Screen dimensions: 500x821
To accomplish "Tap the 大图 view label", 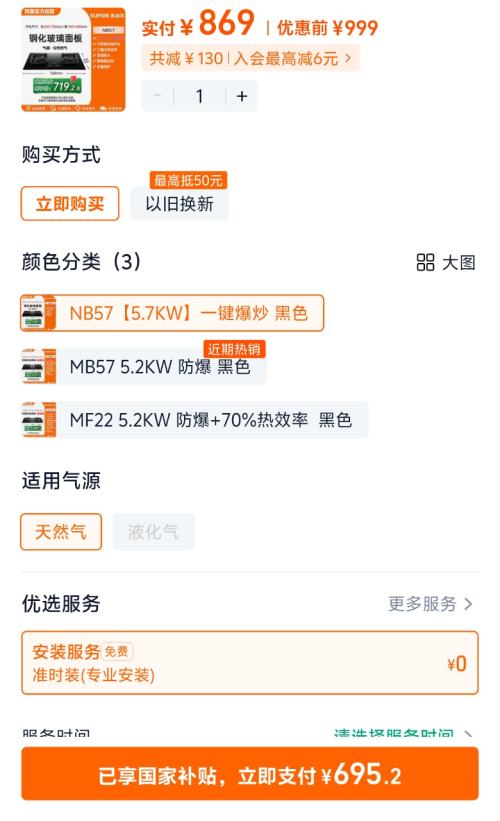I will [459, 262].
